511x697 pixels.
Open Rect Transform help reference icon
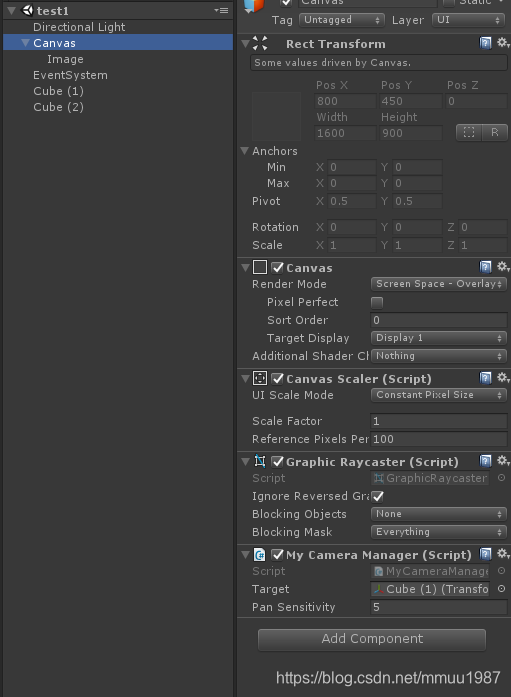click(485, 43)
